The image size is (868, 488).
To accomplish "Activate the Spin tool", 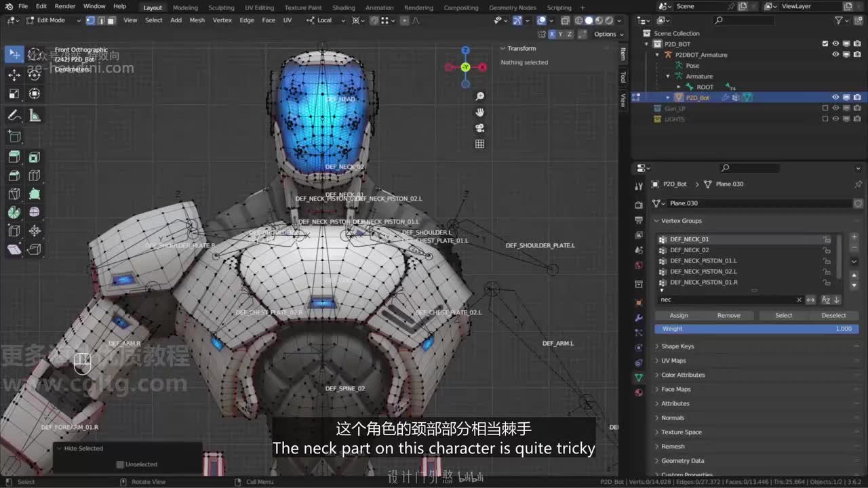I will tap(14, 213).
